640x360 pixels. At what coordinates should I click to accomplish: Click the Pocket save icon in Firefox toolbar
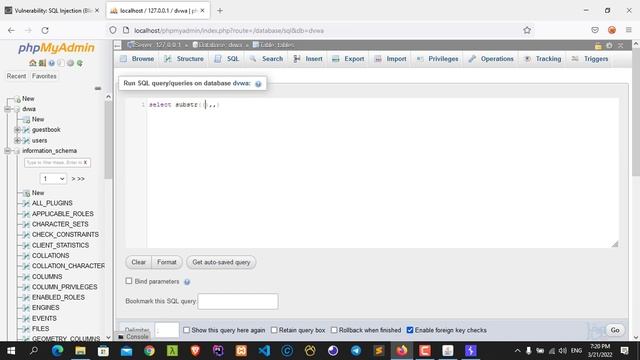click(595, 30)
